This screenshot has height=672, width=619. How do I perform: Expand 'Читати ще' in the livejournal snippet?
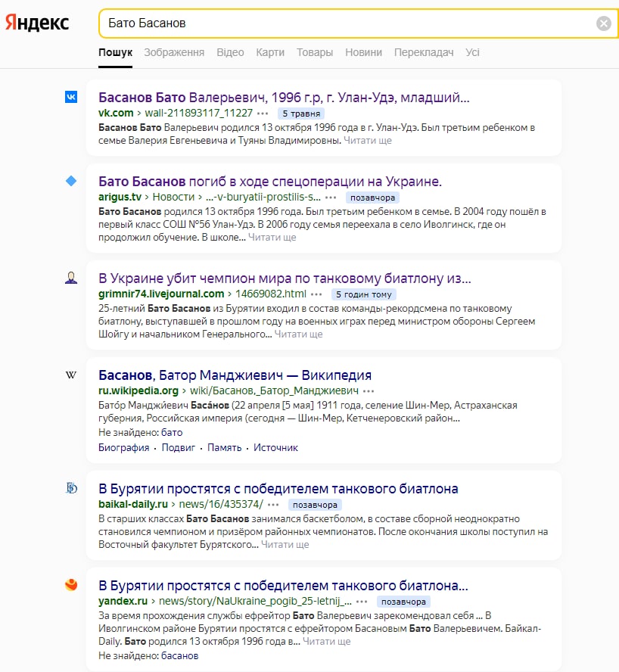pyautogui.click(x=298, y=334)
